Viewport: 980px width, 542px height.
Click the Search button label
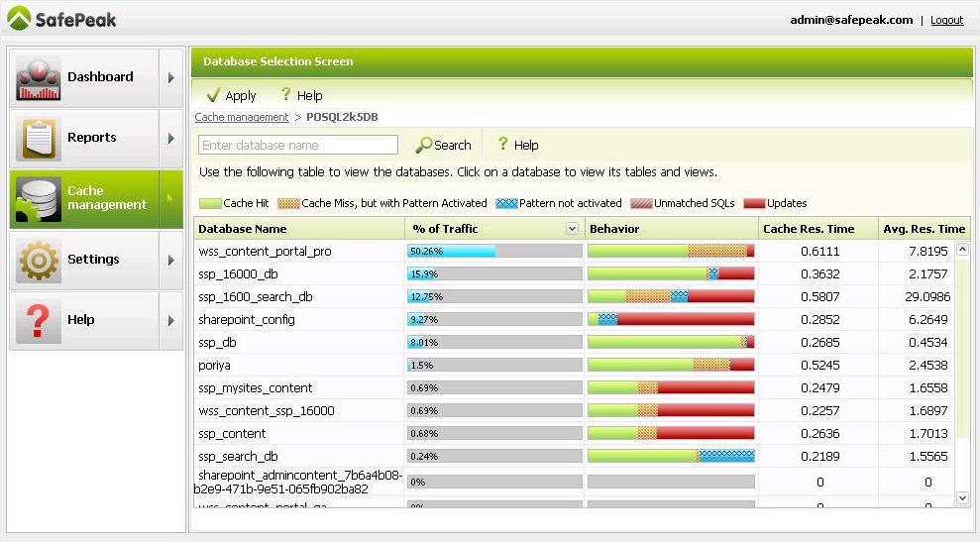[x=453, y=145]
